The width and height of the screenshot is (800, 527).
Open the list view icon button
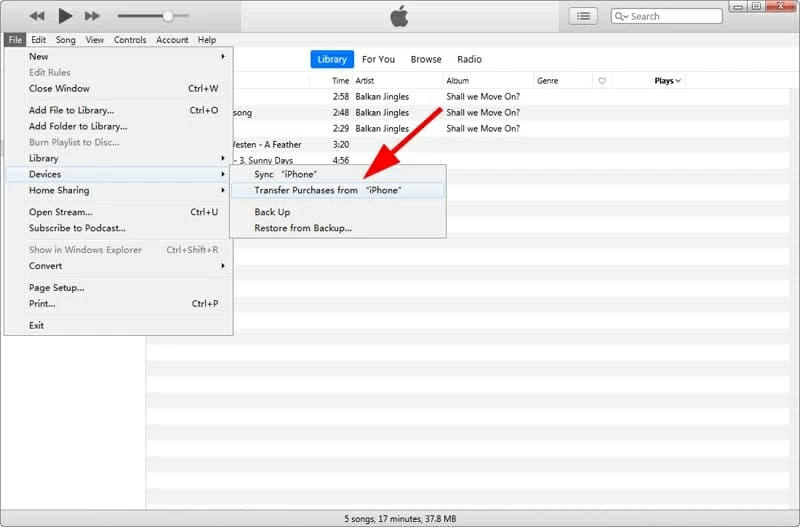(x=583, y=16)
